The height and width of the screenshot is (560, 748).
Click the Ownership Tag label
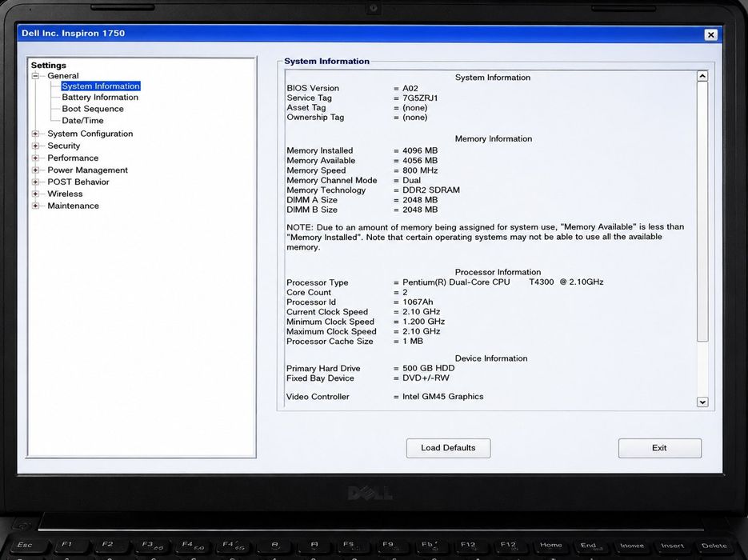tap(315, 118)
